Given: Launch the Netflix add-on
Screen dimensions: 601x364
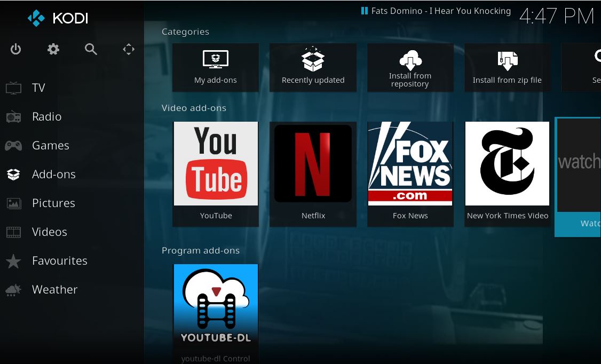Looking at the screenshot, I should coord(313,174).
